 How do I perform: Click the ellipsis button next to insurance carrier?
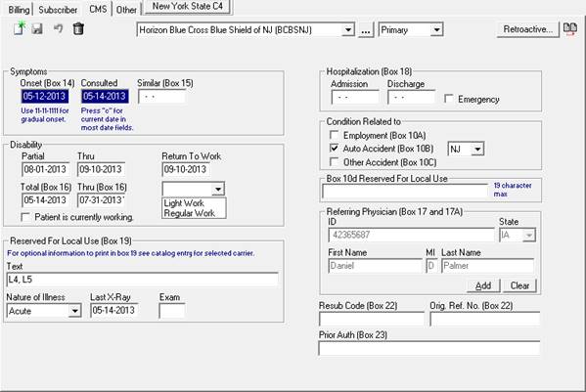pos(366,30)
